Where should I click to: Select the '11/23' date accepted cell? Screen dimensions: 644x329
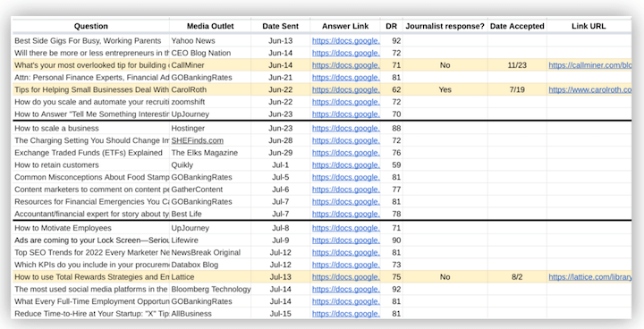[x=517, y=65]
